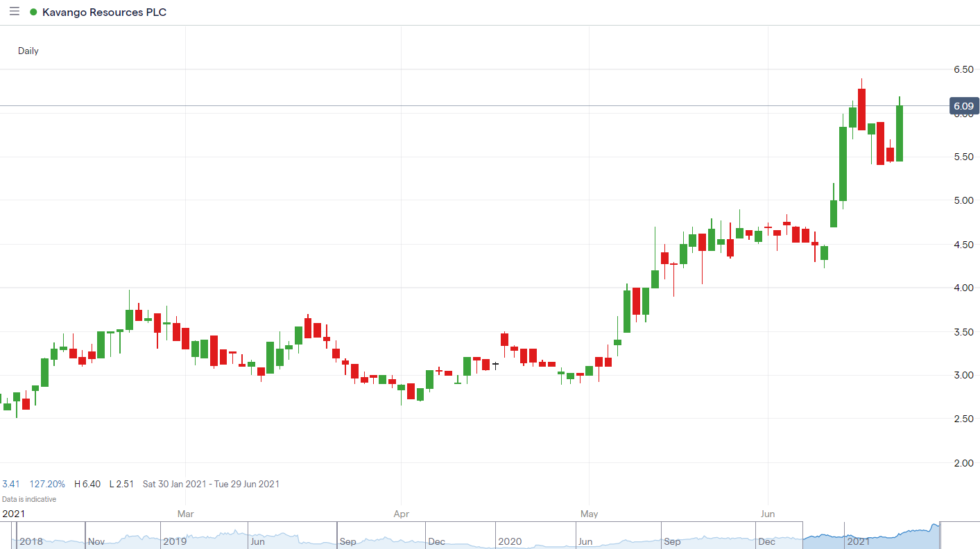The image size is (980, 549).
Task: Click the tallest red candle at the peak
Action: (861, 109)
